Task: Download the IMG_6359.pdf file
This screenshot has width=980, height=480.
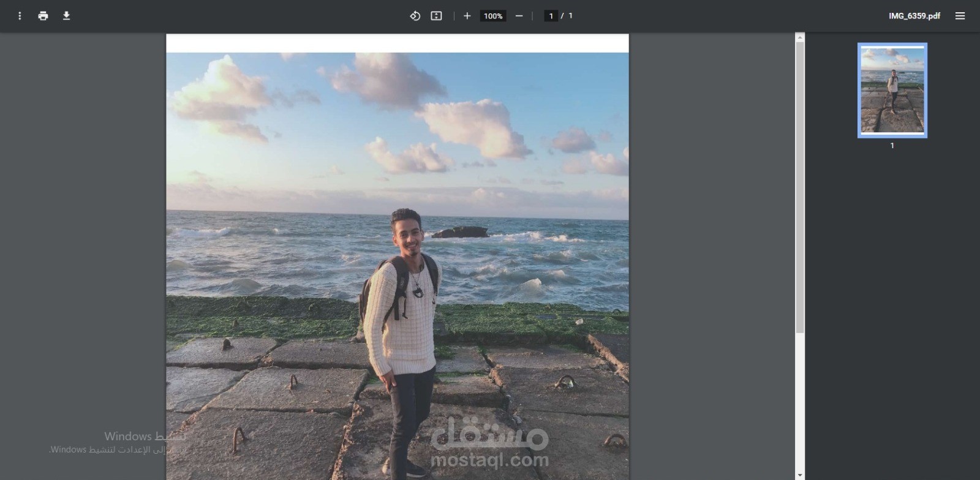Action: point(66,16)
